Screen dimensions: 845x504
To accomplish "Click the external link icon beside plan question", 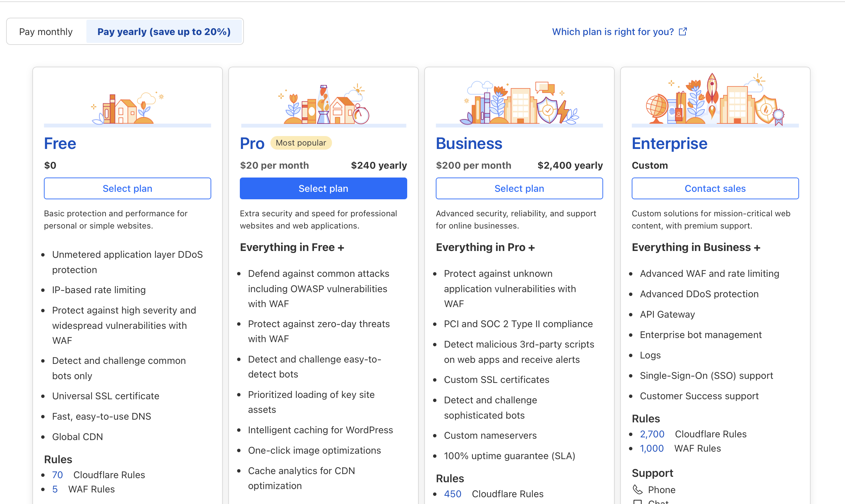I will [683, 32].
